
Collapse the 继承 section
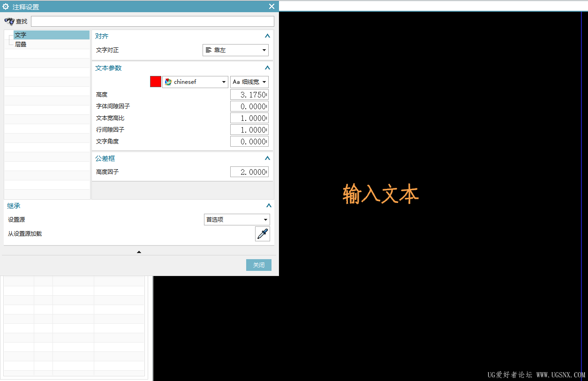click(x=269, y=205)
